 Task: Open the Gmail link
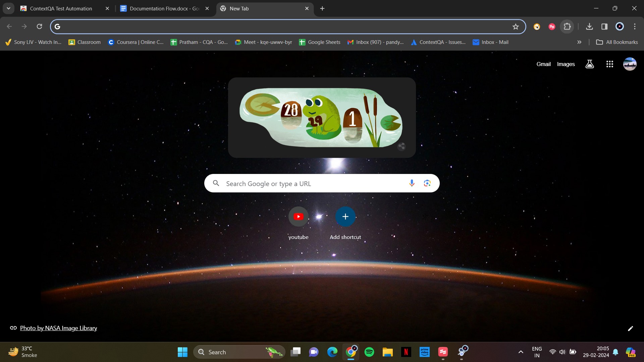[543, 64]
